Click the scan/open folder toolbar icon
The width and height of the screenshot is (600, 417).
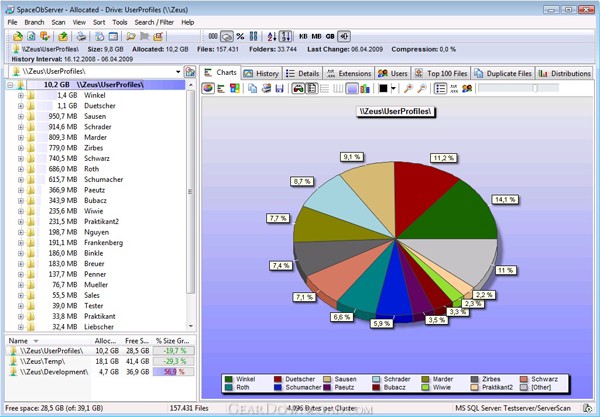click(18, 37)
